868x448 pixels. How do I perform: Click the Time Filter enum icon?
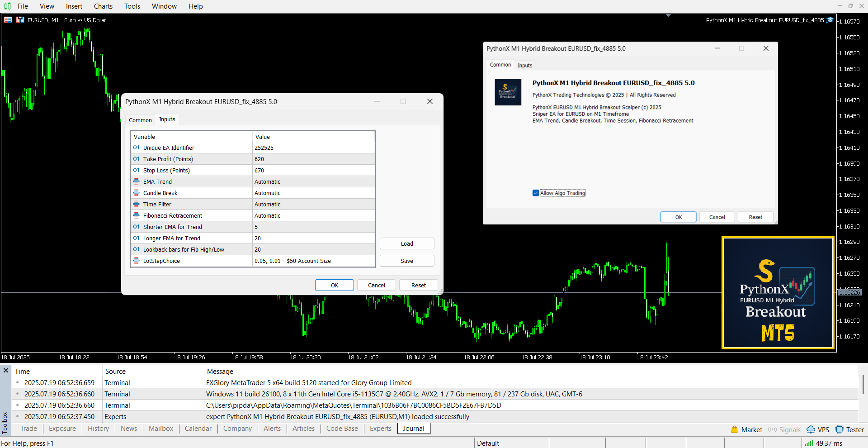tap(136, 204)
